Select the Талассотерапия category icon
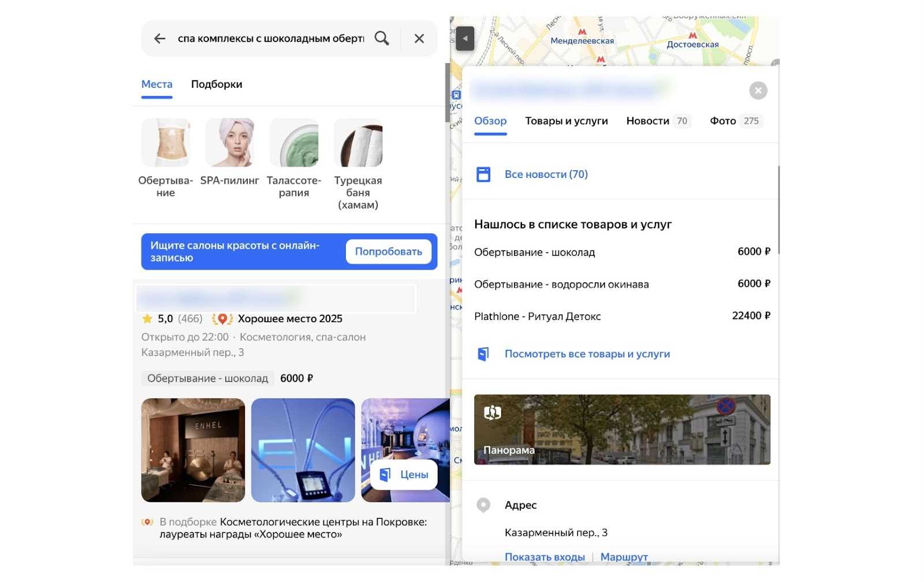The height and width of the screenshot is (582, 924). tap(294, 143)
